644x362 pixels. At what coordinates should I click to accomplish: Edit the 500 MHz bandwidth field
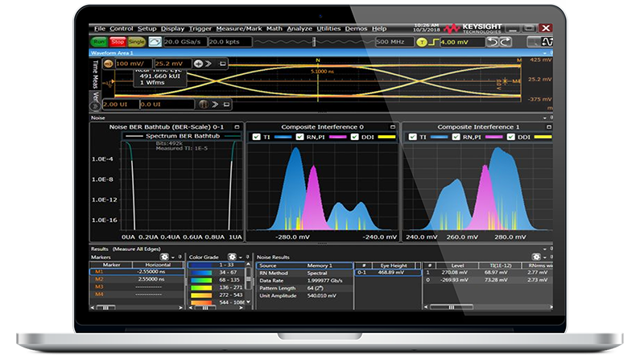coord(394,42)
